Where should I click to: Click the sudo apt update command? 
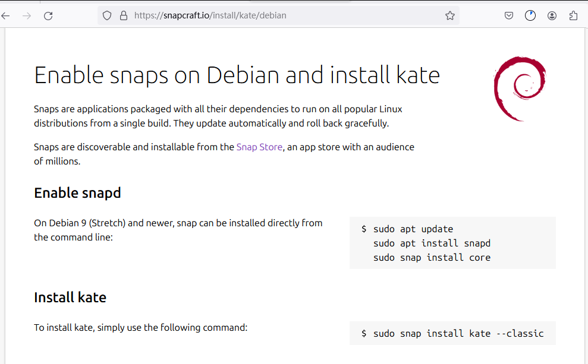413,229
